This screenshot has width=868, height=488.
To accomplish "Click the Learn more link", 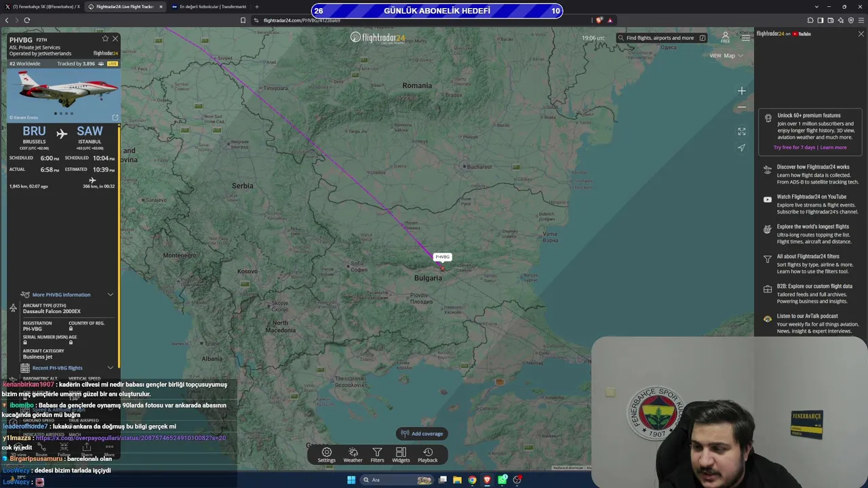I will pos(833,147).
